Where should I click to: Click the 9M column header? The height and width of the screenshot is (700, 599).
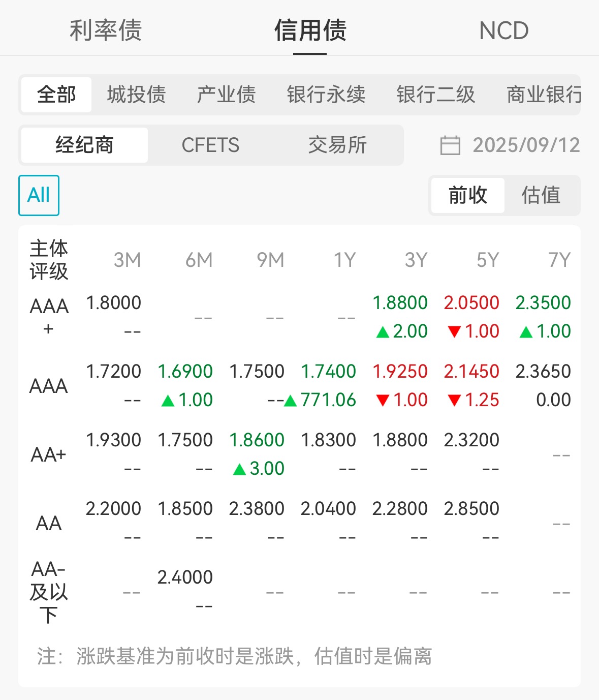point(271,260)
